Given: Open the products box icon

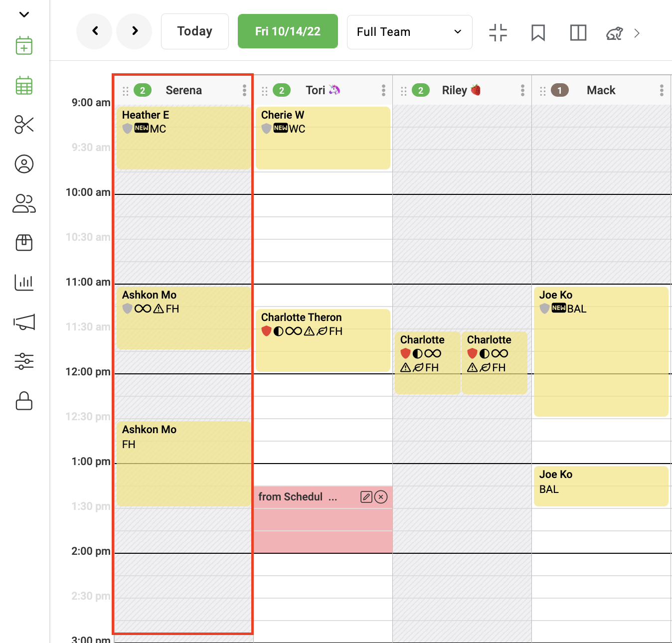Looking at the screenshot, I should tap(24, 243).
